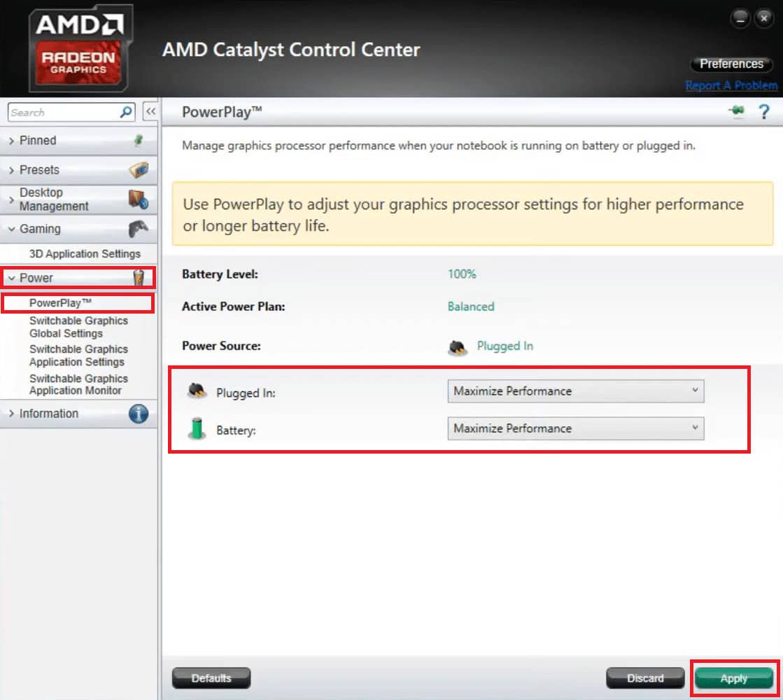Viewport: 783px width, 700px height.
Task: Click the green Apply button
Action: 733,678
